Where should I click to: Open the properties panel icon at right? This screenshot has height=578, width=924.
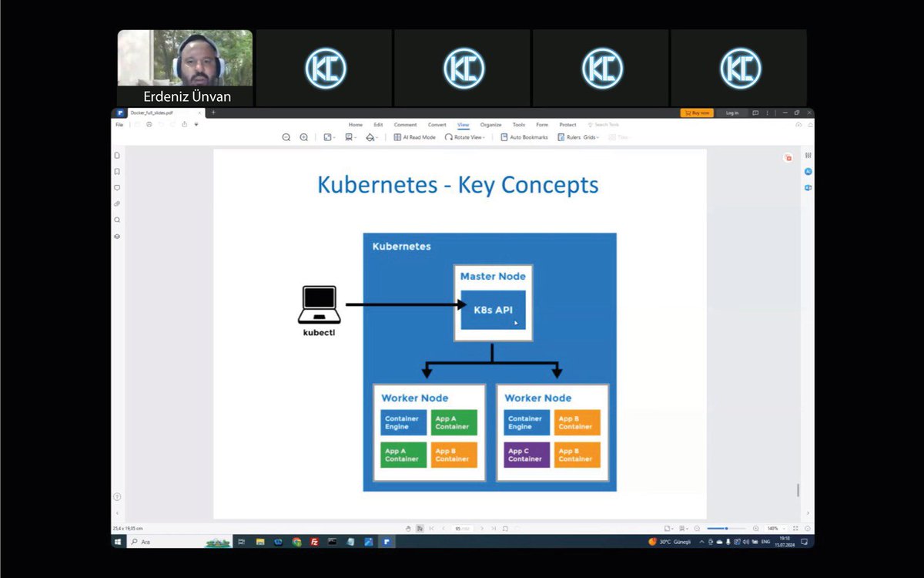point(808,155)
